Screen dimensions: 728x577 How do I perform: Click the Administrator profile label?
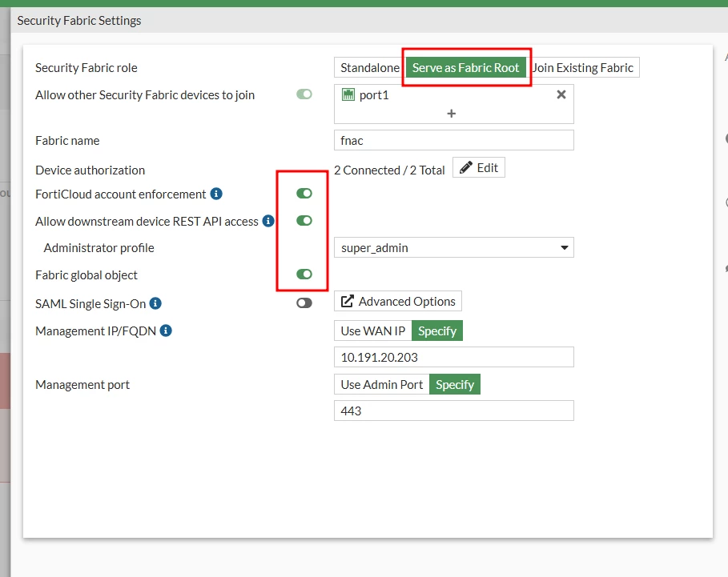[99, 247]
